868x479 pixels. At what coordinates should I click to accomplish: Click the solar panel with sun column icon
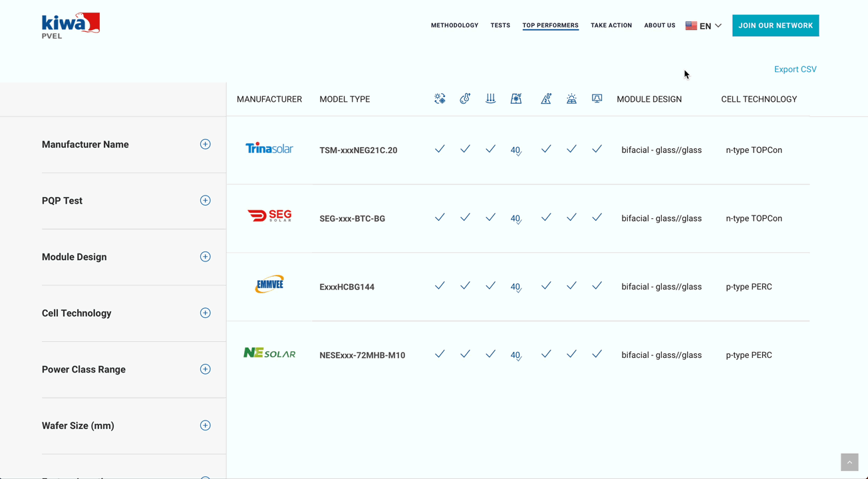pyautogui.click(x=571, y=98)
